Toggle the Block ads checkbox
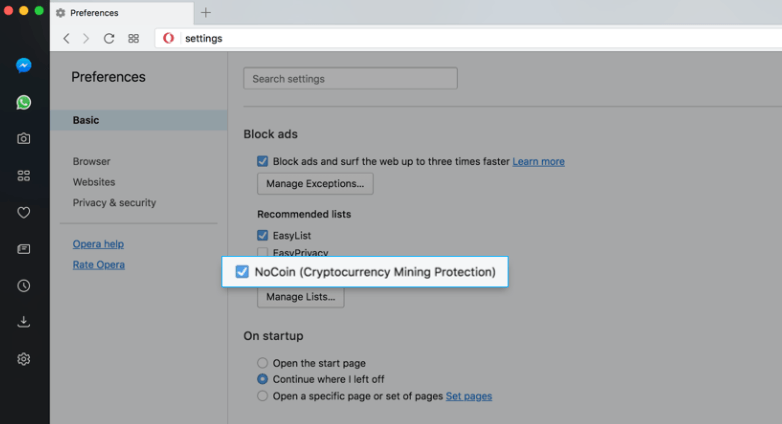Screen dimensions: 782x424 tap(263, 161)
